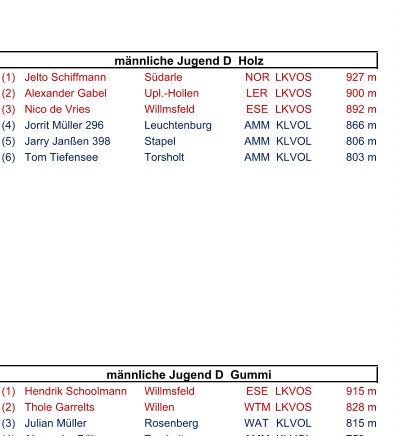Click Nico de Vries entry
This screenshot has width=393, height=436.
tap(57, 109)
